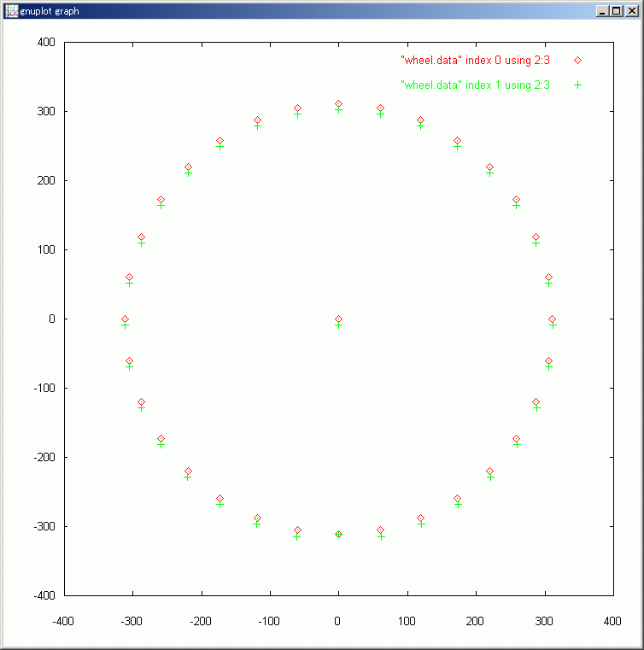Click the x-axis label -200

coord(201,622)
